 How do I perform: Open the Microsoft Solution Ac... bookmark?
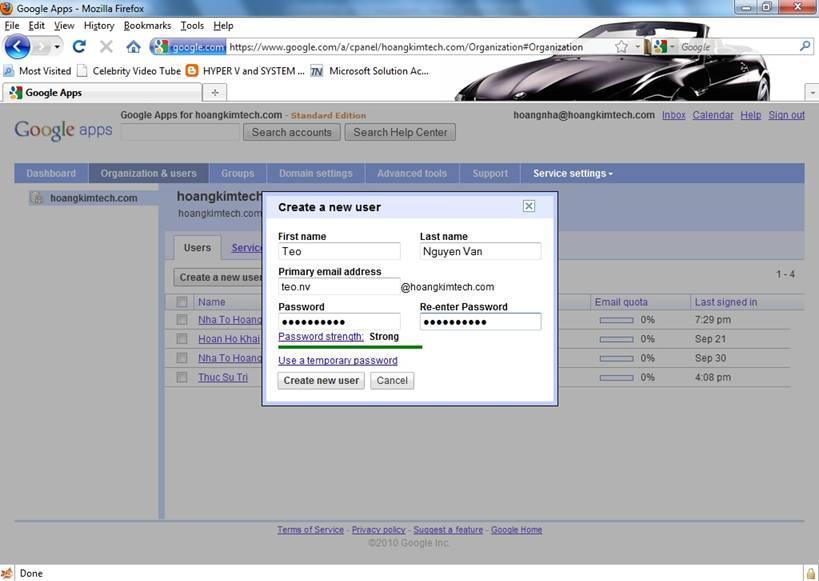point(370,71)
